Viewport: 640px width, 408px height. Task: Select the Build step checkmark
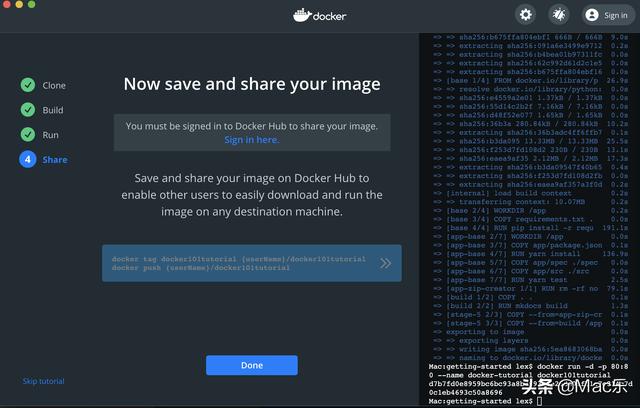[28, 110]
